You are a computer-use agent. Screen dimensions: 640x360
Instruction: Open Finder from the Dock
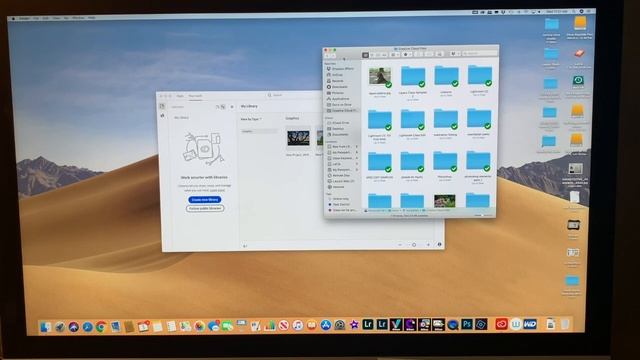(45, 327)
